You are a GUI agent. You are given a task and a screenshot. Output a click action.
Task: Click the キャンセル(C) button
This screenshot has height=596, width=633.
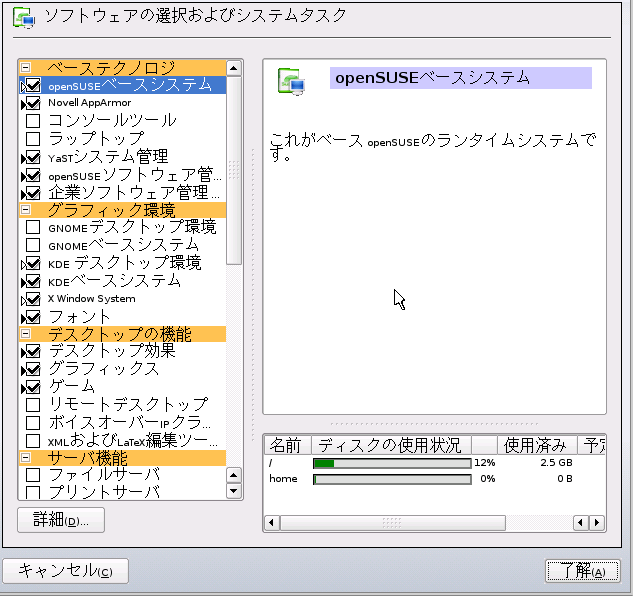tap(65, 571)
